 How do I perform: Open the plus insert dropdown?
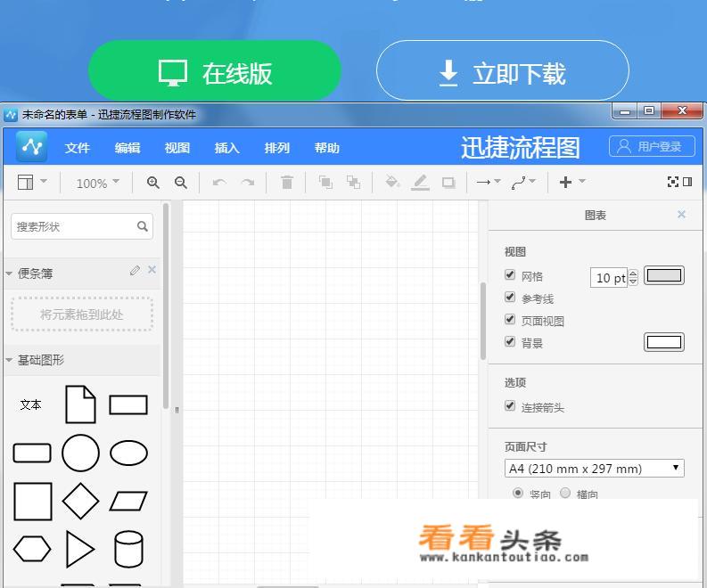(571, 182)
